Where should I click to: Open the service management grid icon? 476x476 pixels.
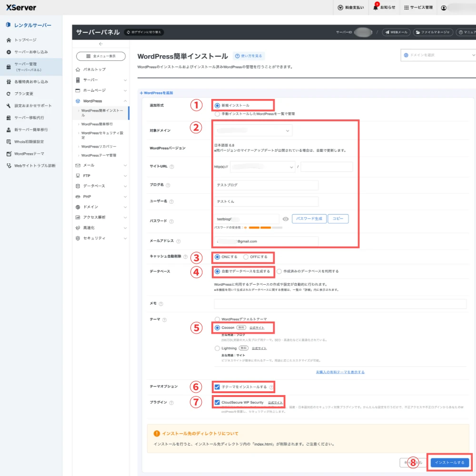406,8
